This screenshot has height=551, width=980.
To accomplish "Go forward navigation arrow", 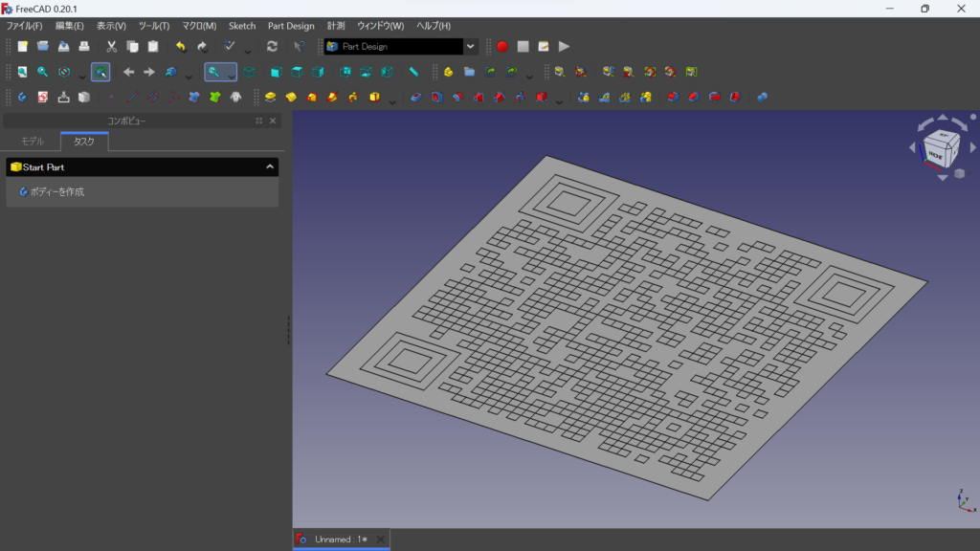I will click(x=148, y=72).
